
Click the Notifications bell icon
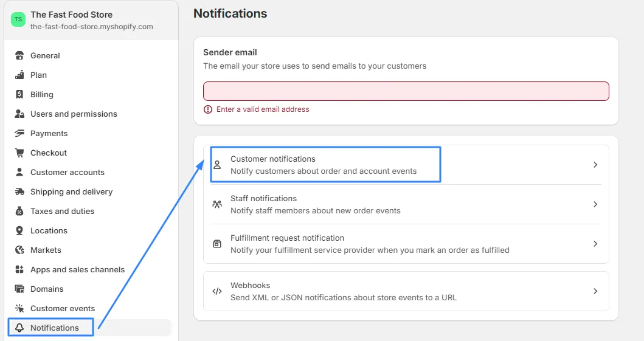click(19, 328)
